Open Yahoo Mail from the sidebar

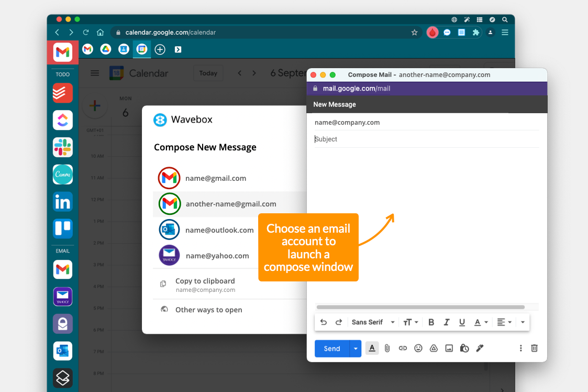coord(63,297)
